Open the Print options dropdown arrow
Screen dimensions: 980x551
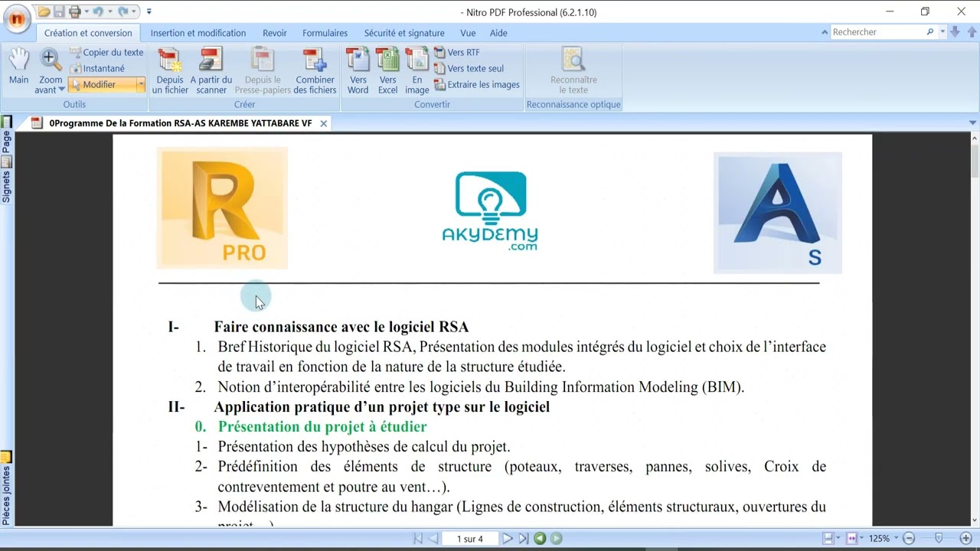(x=85, y=11)
